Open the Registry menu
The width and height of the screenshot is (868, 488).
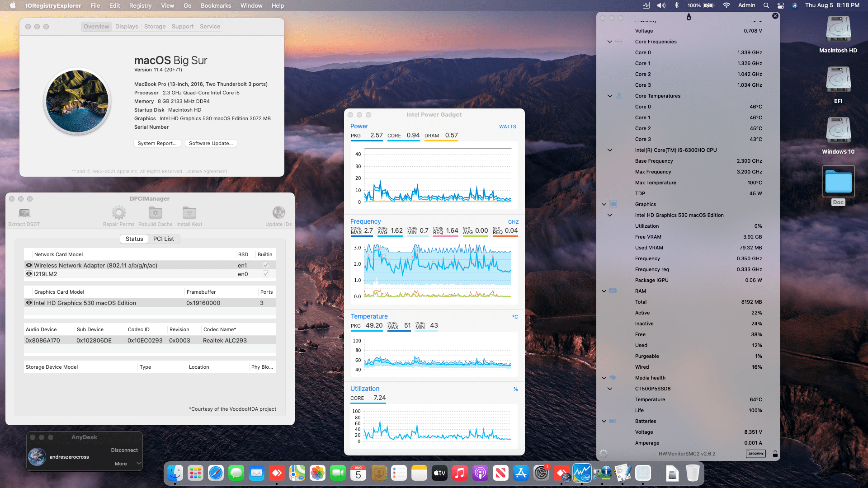coord(140,5)
